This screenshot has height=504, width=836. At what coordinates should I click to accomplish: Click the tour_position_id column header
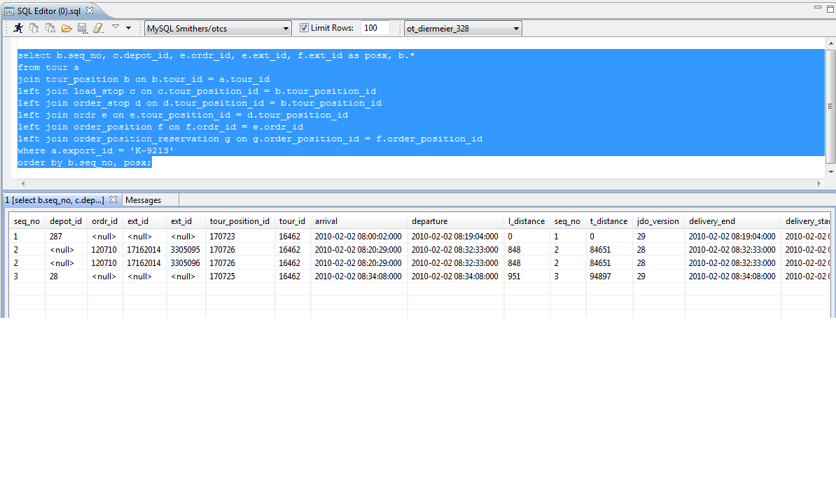click(240, 221)
